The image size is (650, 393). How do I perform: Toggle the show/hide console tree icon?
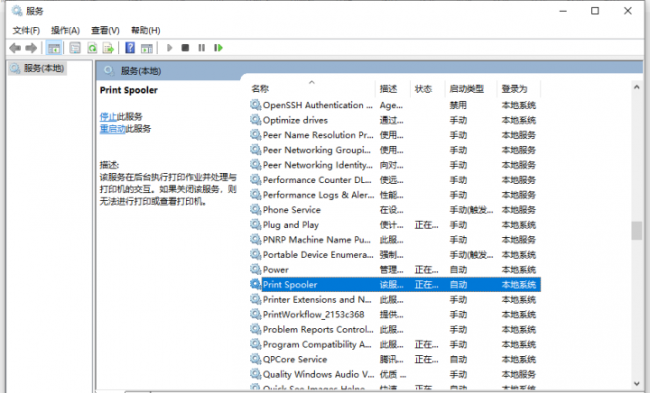point(53,48)
